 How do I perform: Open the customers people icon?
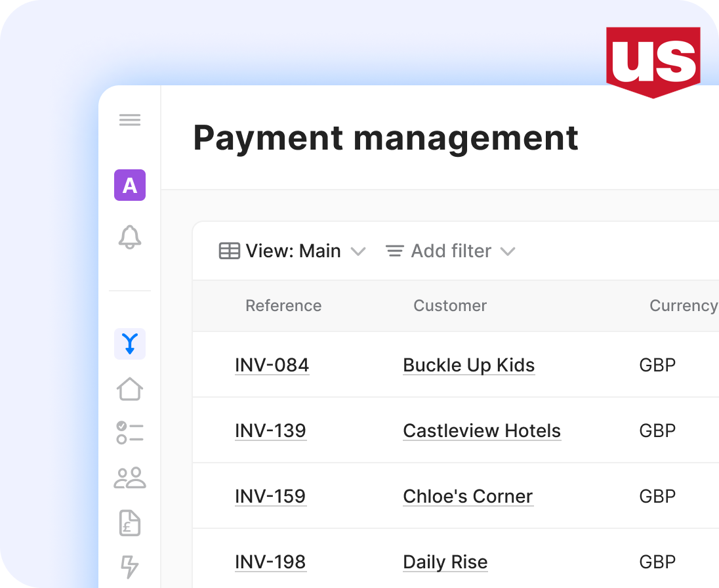click(130, 478)
